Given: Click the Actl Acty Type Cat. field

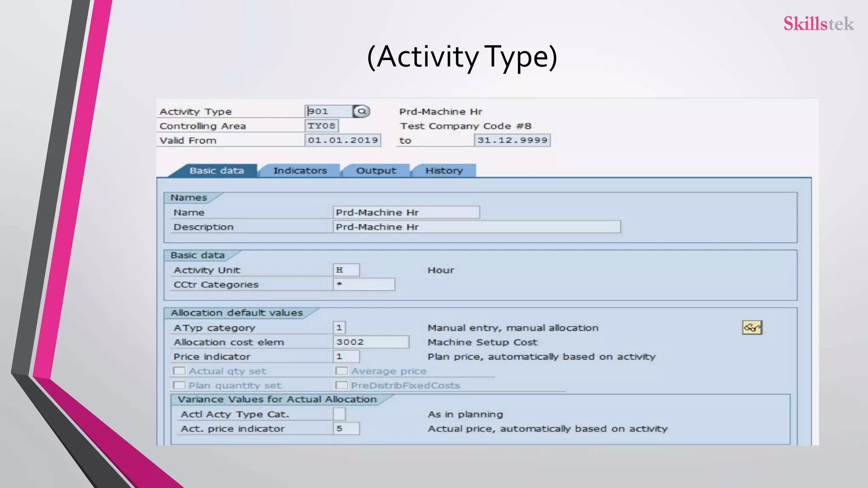Looking at the screenshot, I should click(x=339, y=414).
